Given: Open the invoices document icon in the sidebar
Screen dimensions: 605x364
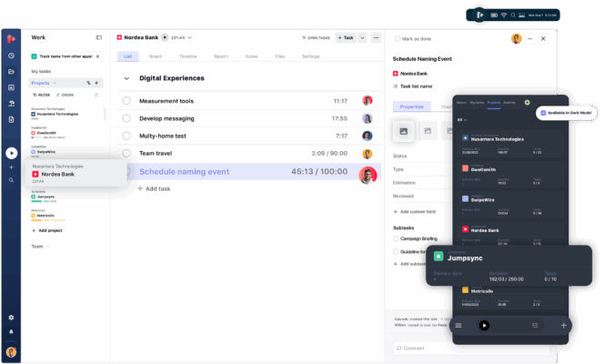Looking at the screenshot, I should tap(11, 119).
